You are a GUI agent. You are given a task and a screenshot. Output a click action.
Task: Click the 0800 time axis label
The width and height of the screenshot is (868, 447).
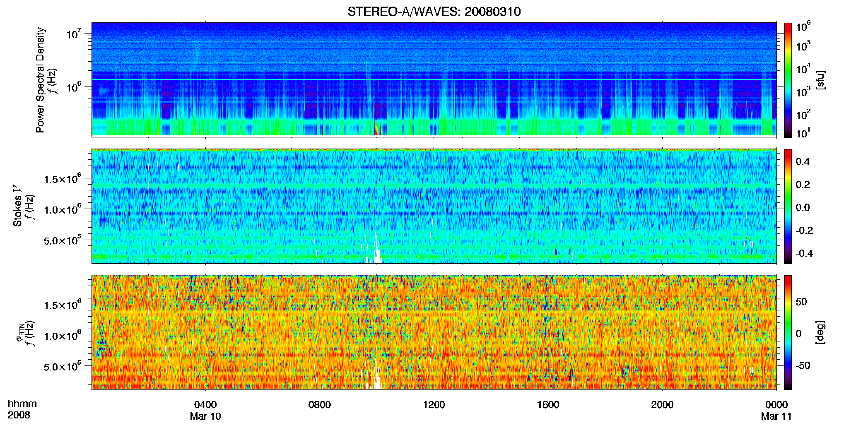click(x=320, y=405)
